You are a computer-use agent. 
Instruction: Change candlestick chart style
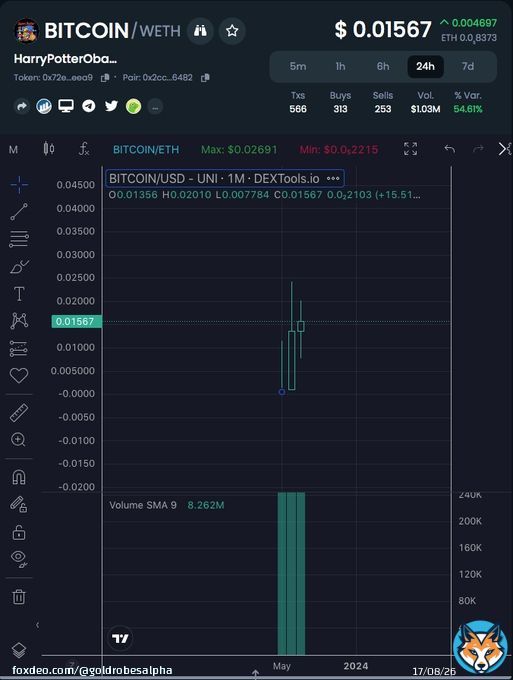click(x=49, y=149)
